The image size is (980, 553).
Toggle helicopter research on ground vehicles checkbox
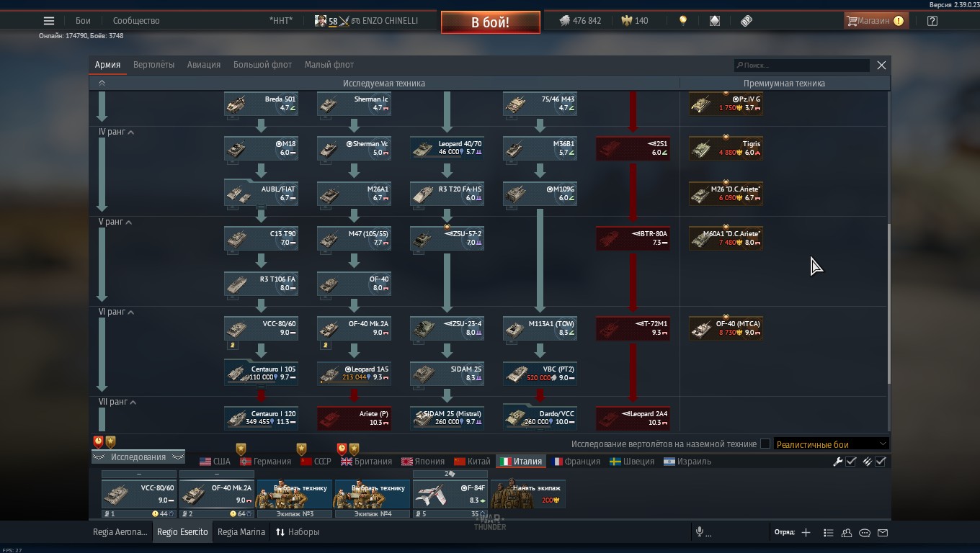pyautogui.click(x=765, y=444)
